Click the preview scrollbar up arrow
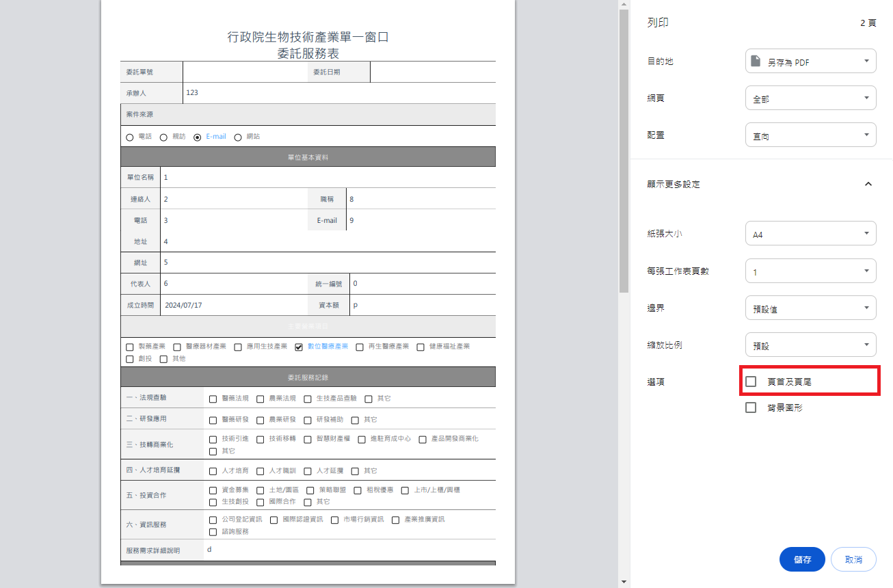 click(624, 5)
